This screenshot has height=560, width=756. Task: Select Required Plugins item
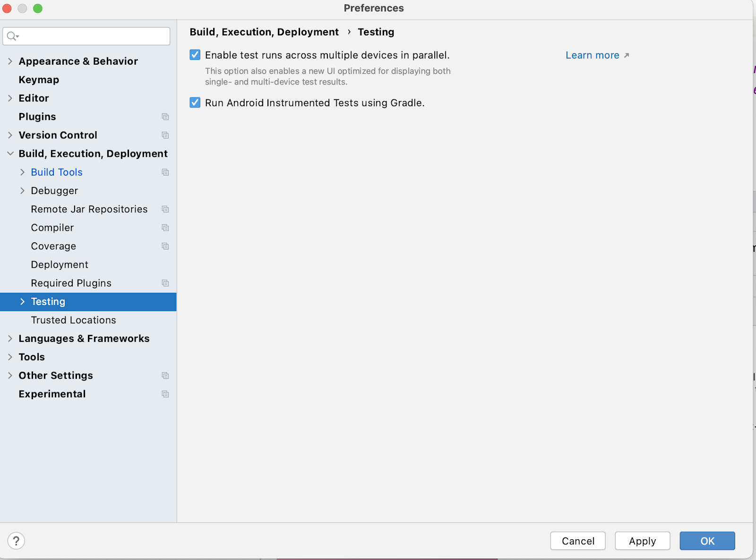(71, 283)
